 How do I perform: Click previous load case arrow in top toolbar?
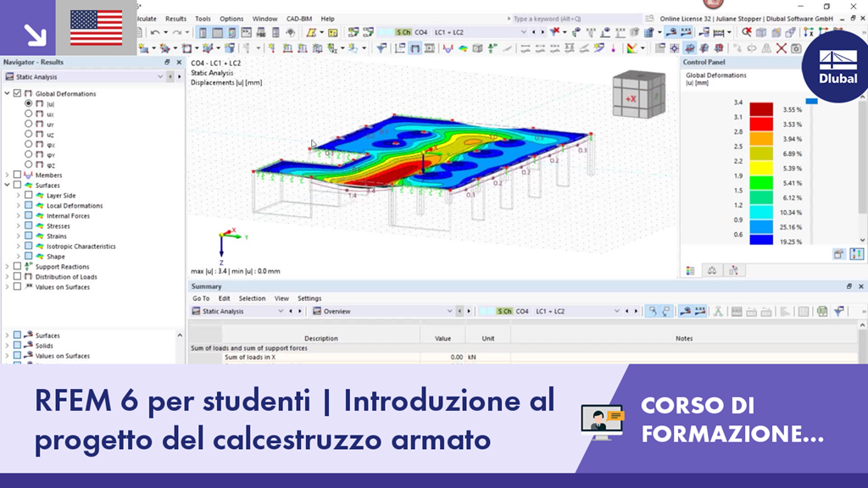pyautogui.click(x=534, y=33)
